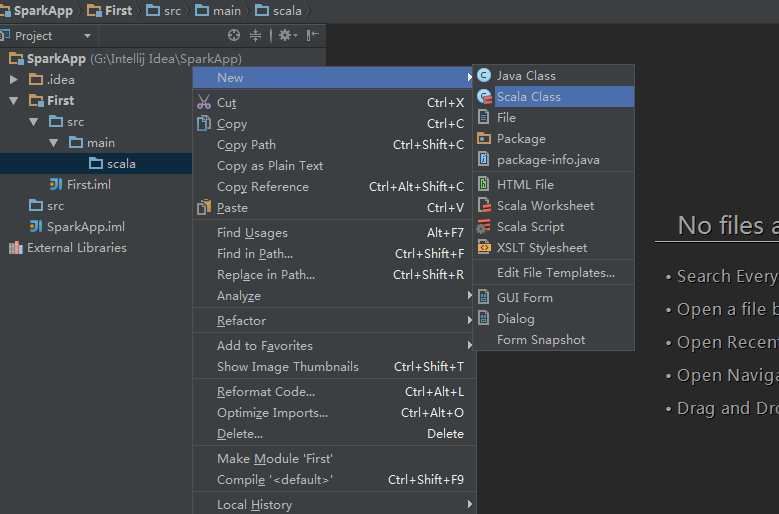Open the Project view dropdown

[87, 36]
